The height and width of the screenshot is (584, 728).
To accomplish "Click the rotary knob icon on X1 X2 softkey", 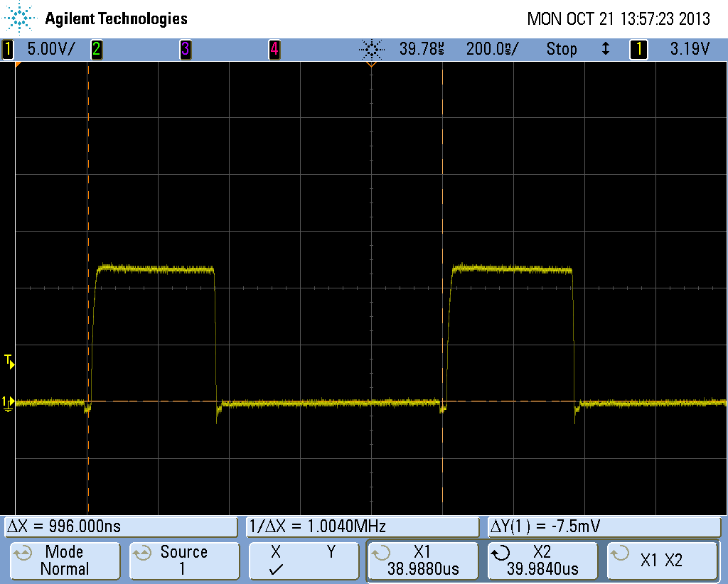I will [x=620, y=553].
